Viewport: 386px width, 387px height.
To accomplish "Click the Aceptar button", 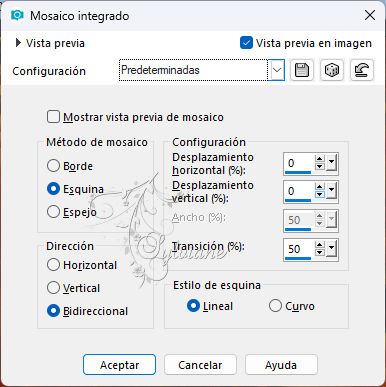I will pyautogui.click(x=119, y=365).
